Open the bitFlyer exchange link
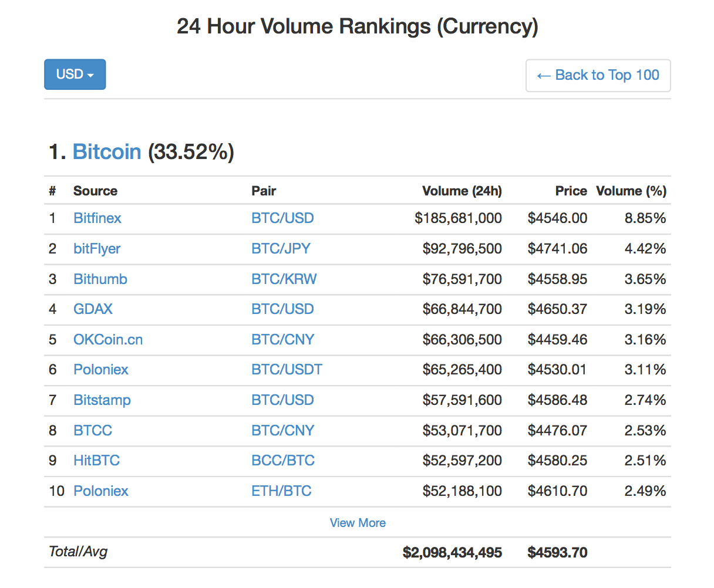714x588 pixels. 97,249
